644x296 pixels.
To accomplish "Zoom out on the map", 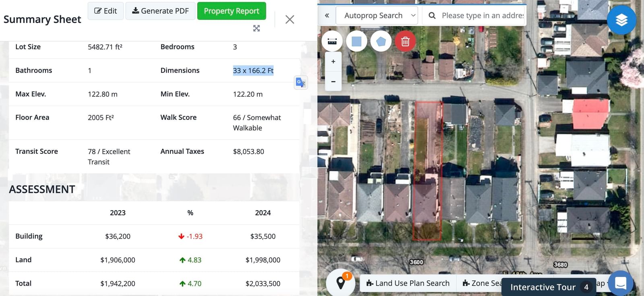I will click(333, 81).
